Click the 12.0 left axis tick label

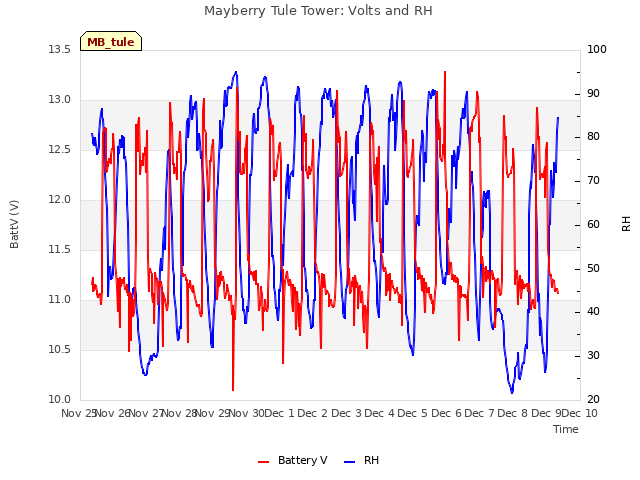tap(60, 200)
